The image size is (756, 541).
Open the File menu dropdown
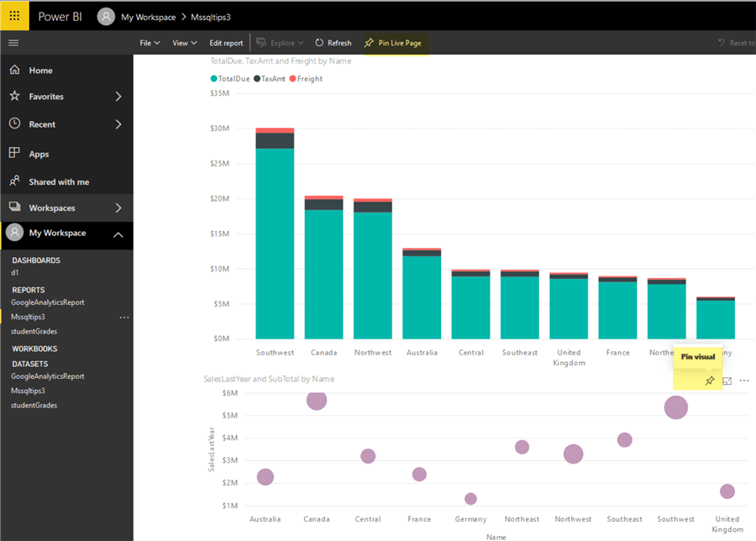[x=150, y=43]
